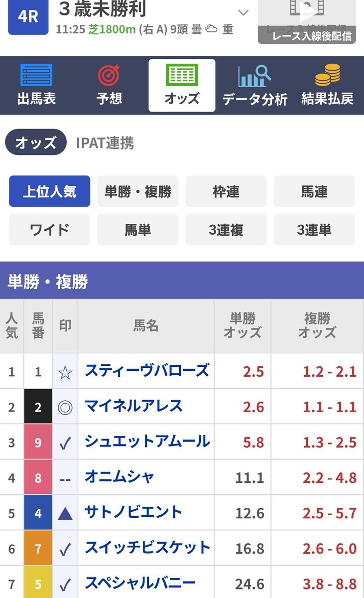364x598 pixels.
Task: Open the -- mark selector for オニムシャ
Action: [x=65, y=478]
